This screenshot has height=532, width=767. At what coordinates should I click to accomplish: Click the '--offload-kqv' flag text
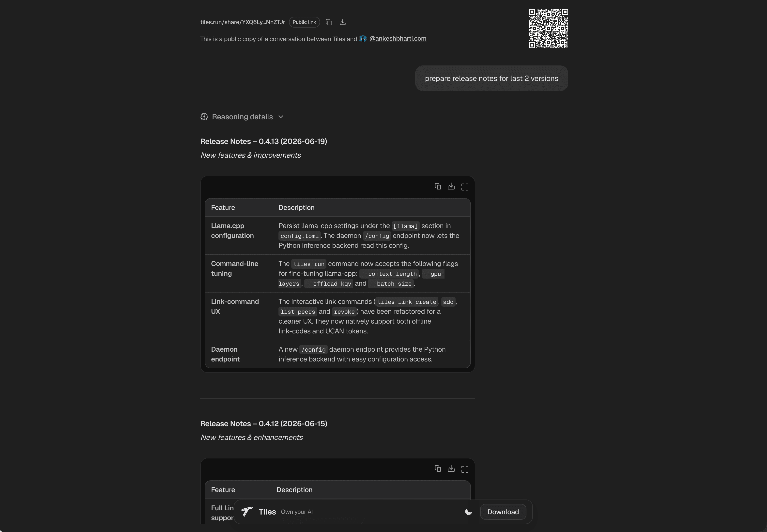coord(329,284)
